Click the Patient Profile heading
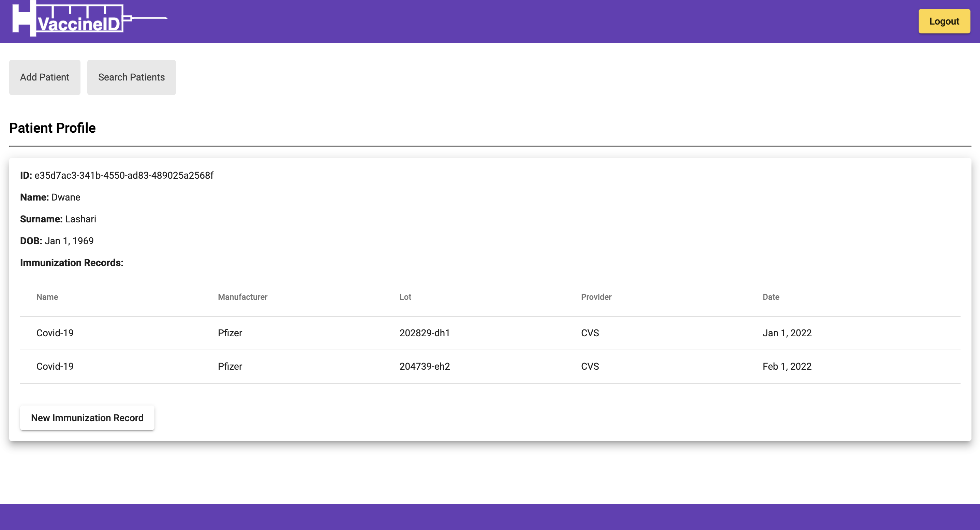Screen dimensions: 980x530 pyautogui.click(x=53, y=128)
